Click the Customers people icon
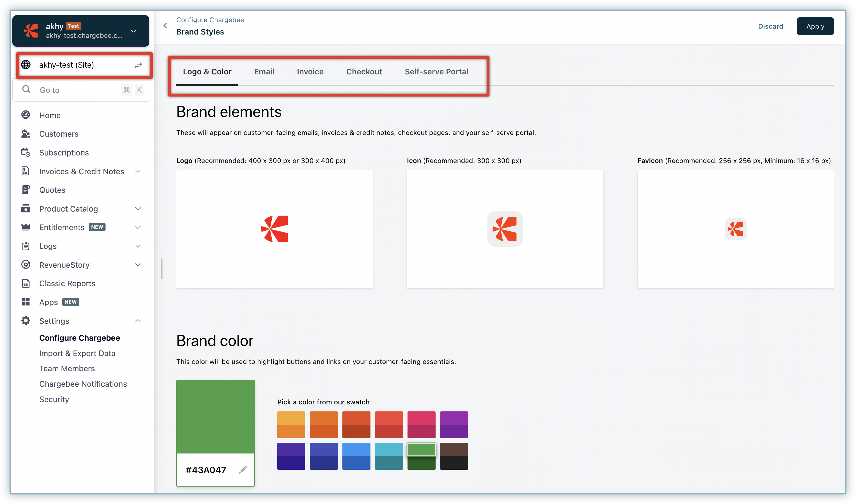This screenshot has height=504, width=856. click(x=26, y=134)
